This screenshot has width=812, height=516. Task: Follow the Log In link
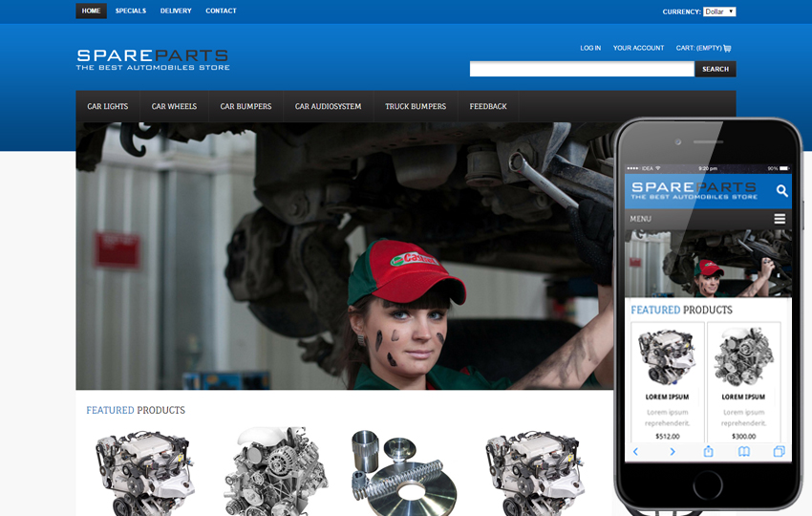pyautogui.click(x=590, y=48)
